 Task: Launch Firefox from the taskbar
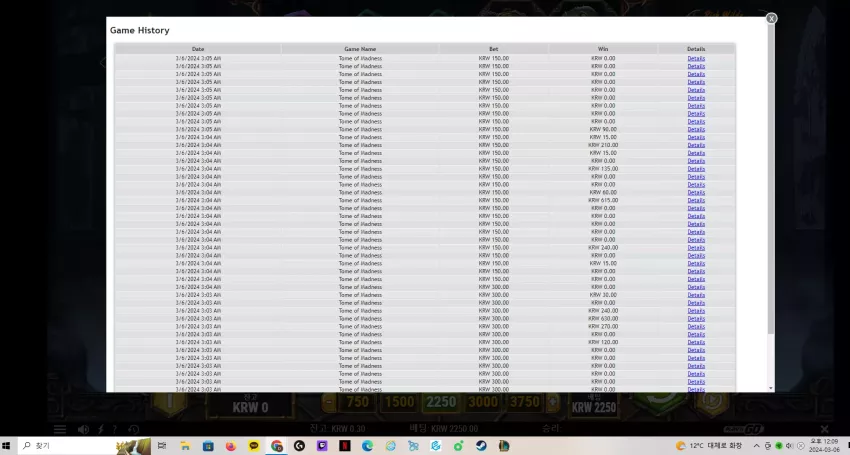231,446
